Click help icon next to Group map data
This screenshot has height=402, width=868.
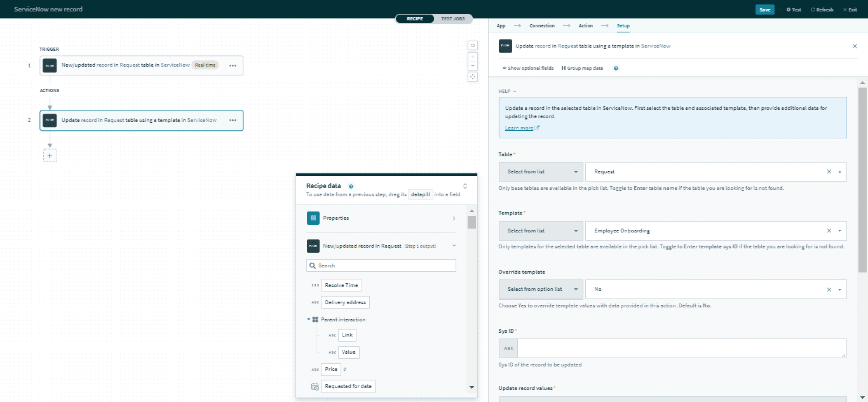click(x=616, y=69)
